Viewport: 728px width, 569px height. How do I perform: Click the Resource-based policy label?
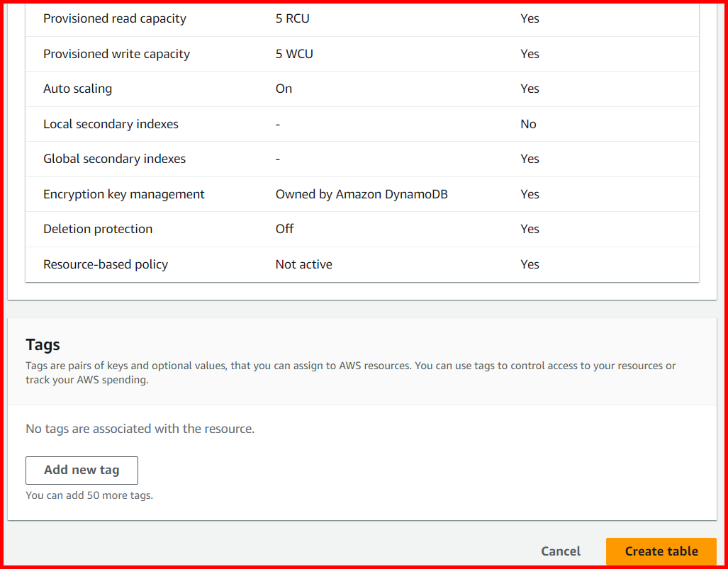pos(105,264)
